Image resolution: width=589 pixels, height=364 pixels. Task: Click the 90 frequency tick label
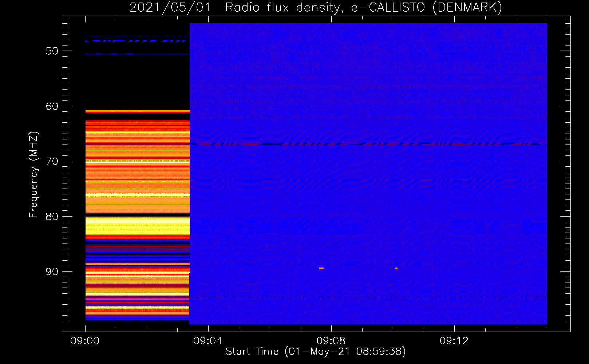point(52,272)
